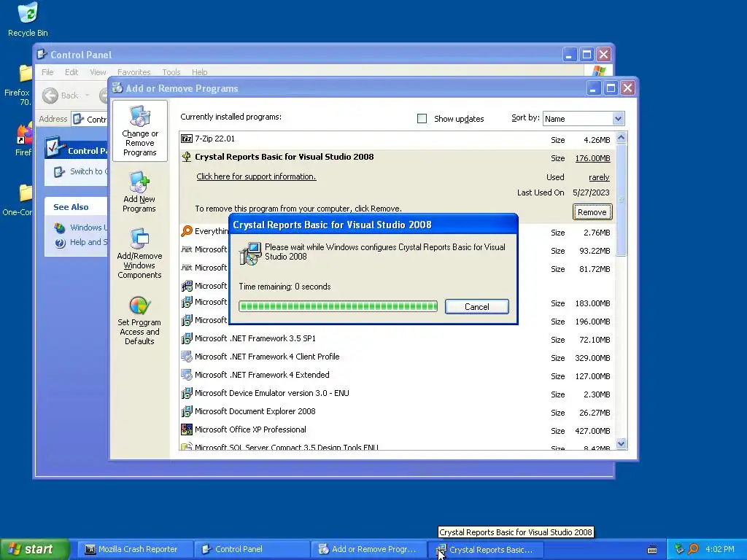Click the Everything search tray icon

click(x=693, y=549)
